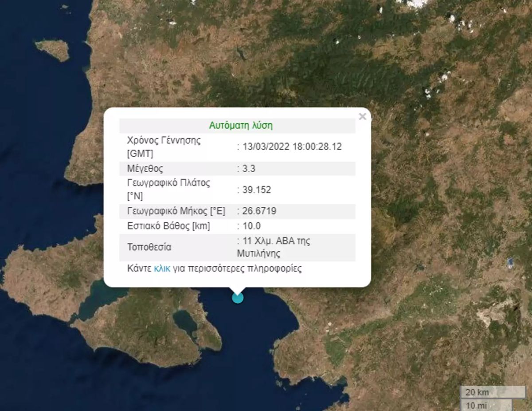Click the 'Γεωγραφικό Μήκος [°E]' label
The image size is (532, 411).
176,211
